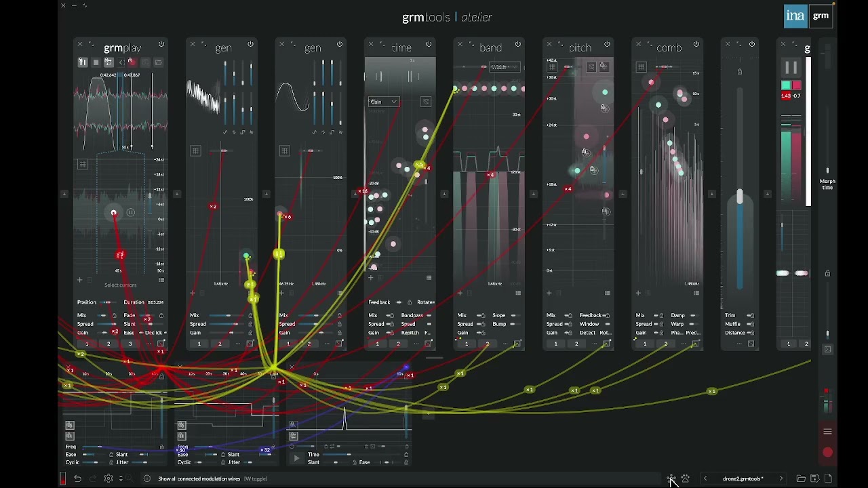Select snapshot 1 in grmplay

click(x=87, y=344)
